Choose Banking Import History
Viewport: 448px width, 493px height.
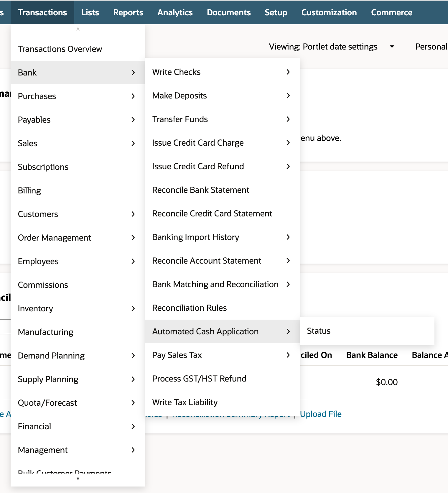coord(223,237)
